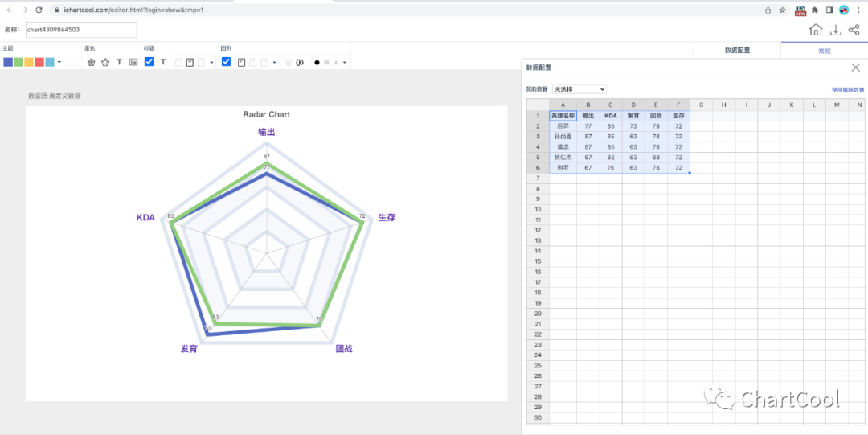The image size is (868, 435).
Task: Open the 我的数据 select showing 未选择
Action: coord(579,88)
